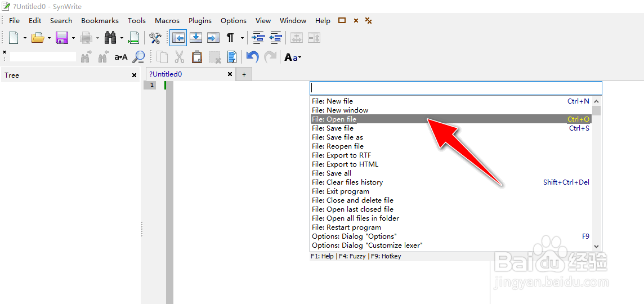644x304 pixels.
Task: Open the Macros menu
Action: (167, 20)
